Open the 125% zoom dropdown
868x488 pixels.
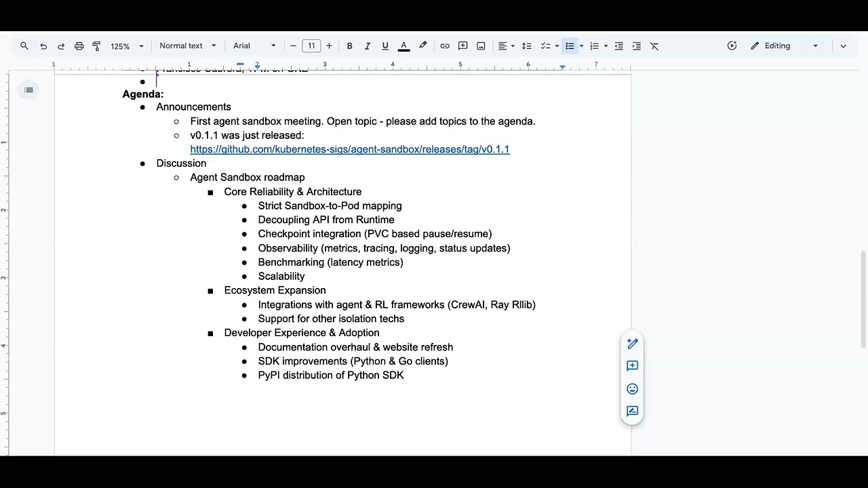tap(127, 46)
